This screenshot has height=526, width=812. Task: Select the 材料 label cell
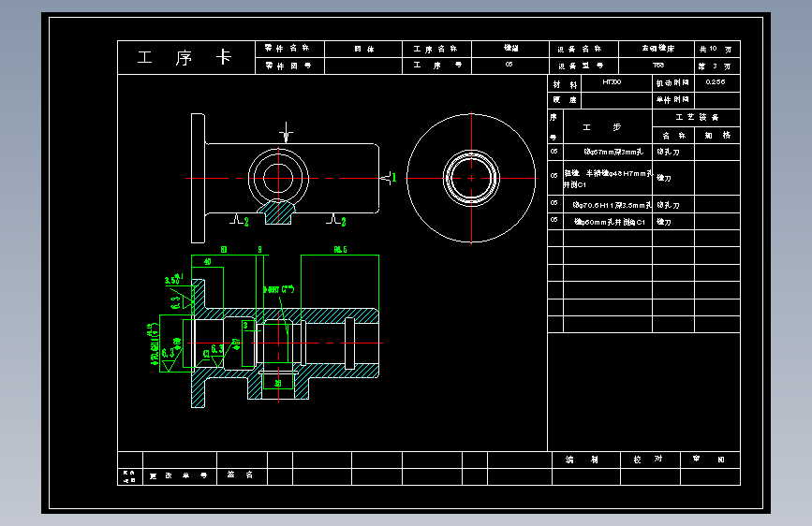tap(565, 83)
